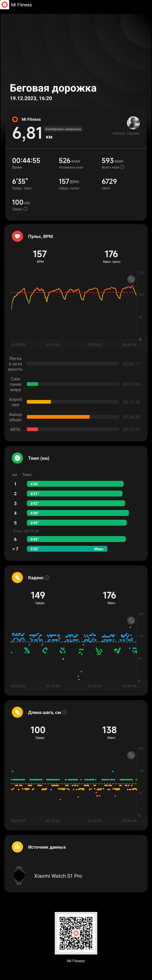Click the yellow Каденс shoe icon
The image size is (152, 980).
click(17, 577)
